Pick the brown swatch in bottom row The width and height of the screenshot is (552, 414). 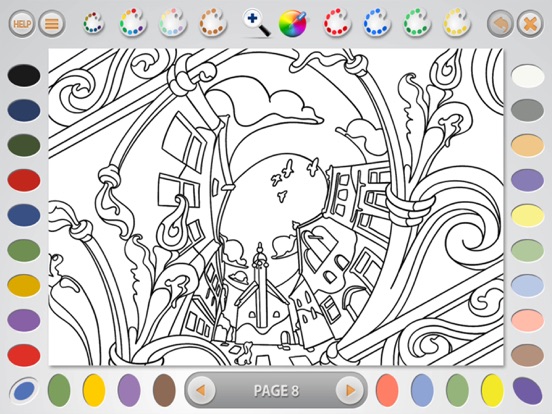(164, 390)
